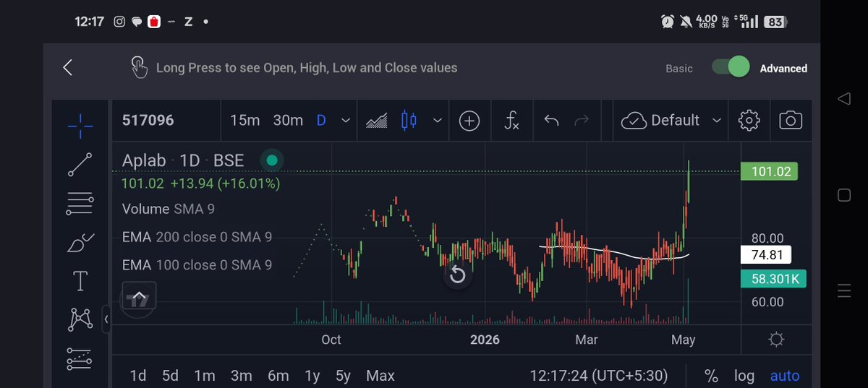Switch to 15m timeframe
The image size is (868, 388).
tap(244, 120)
